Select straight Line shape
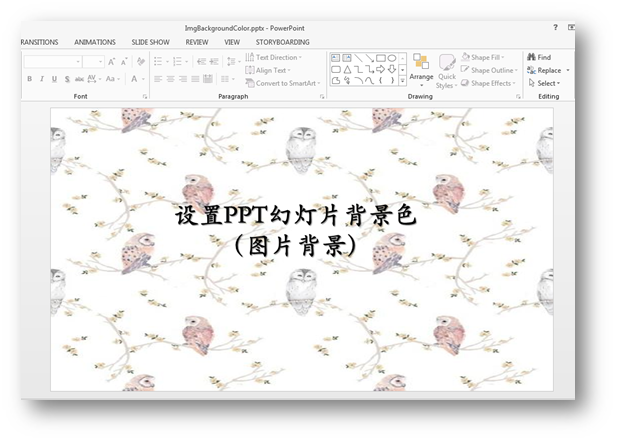 pyautogui.click(x=358, y=58)
